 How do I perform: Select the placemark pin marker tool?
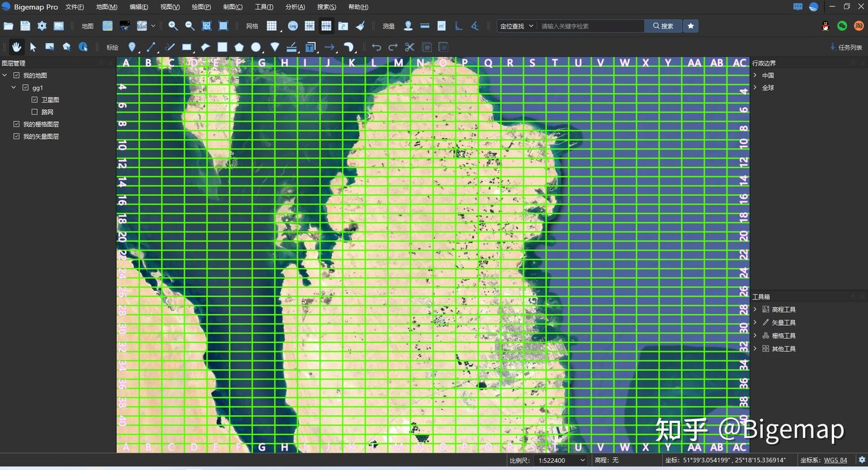(x=132, y=47)
